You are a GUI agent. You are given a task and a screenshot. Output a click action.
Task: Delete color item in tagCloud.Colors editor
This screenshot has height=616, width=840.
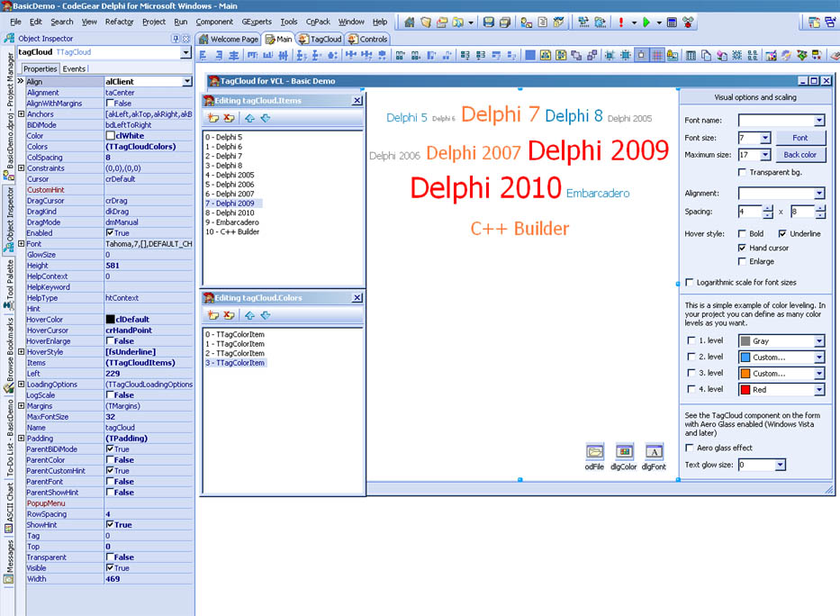click(x=230, y=315)
